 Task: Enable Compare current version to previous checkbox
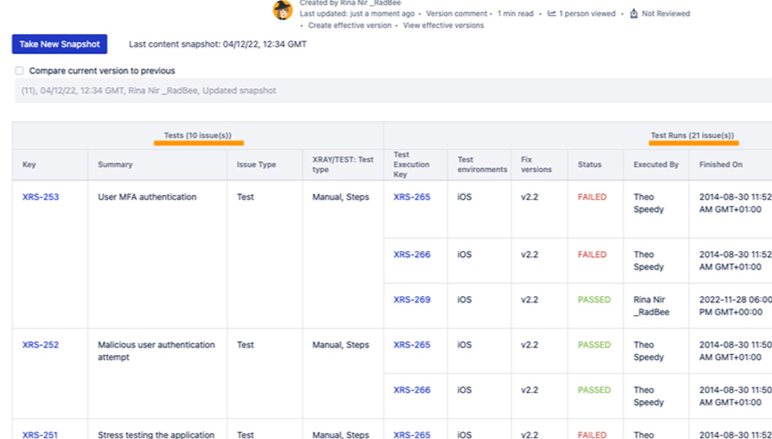20,71
